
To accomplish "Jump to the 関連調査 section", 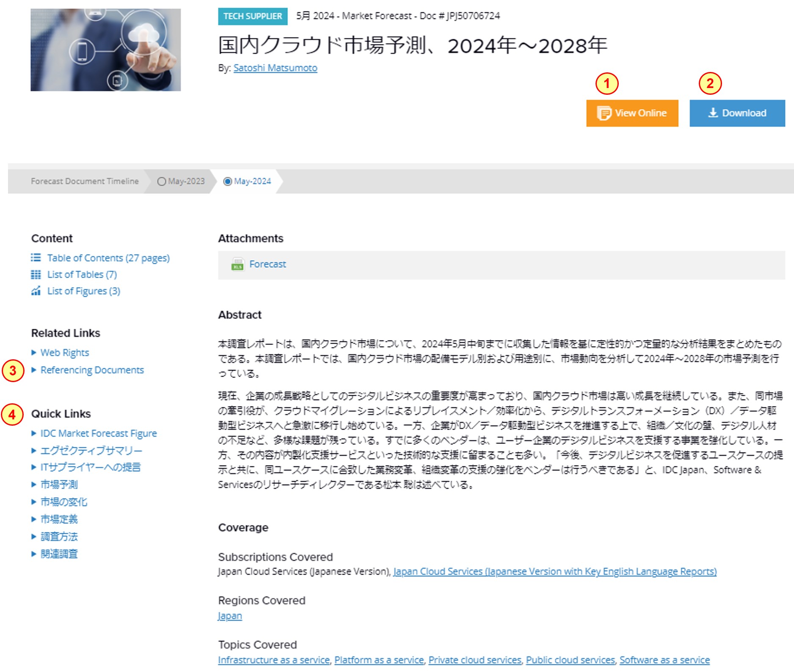I will click(59, 554).
